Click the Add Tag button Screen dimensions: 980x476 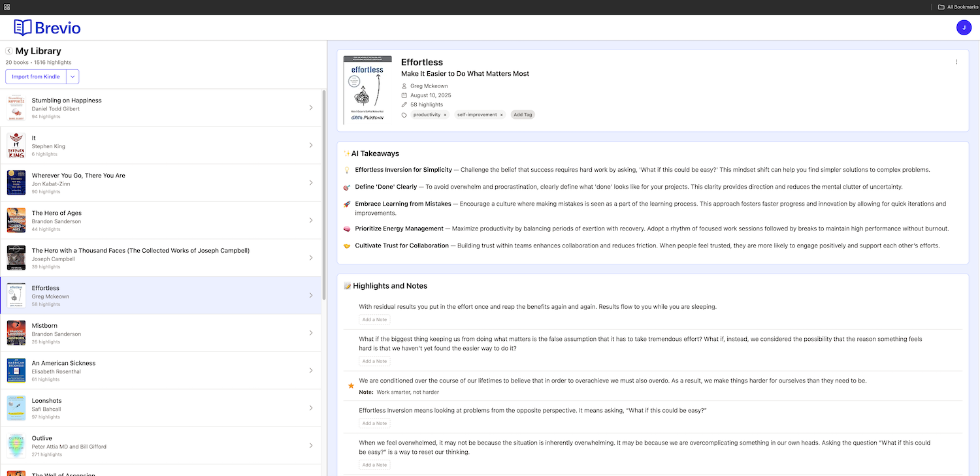[523, 115]
